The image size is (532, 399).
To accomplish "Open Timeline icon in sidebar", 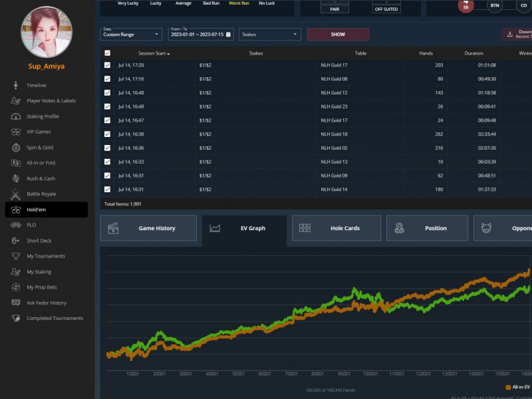I will [x=15, y=85].
